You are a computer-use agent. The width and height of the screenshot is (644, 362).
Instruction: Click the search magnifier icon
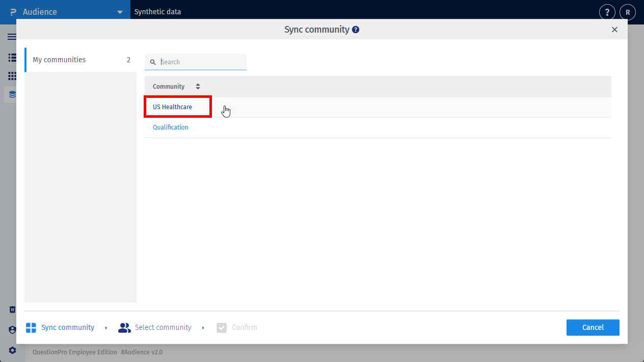point(153,62)
